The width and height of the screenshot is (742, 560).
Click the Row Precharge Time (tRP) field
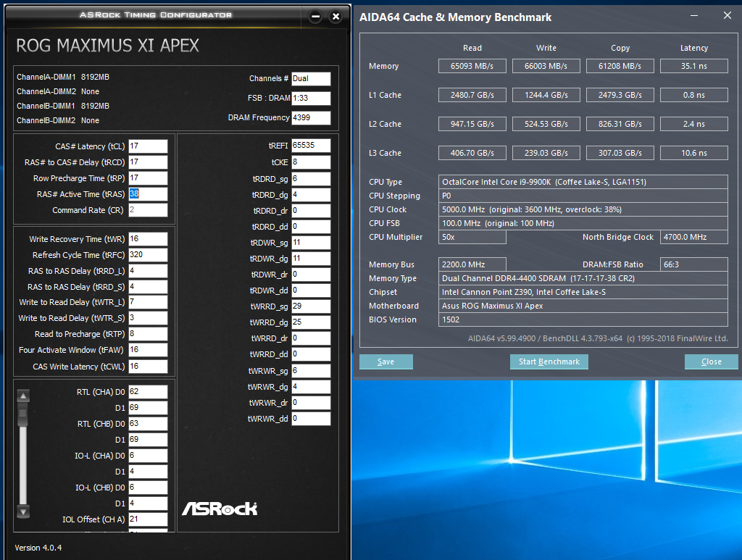tap(148, 178)
